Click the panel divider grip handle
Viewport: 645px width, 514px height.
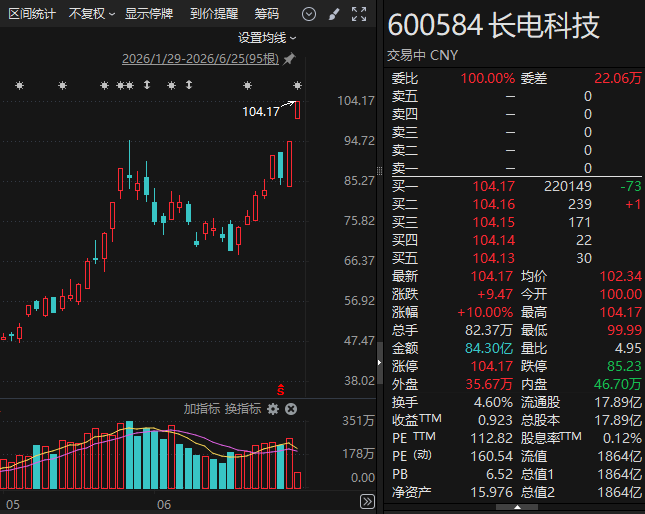[379, 171]
